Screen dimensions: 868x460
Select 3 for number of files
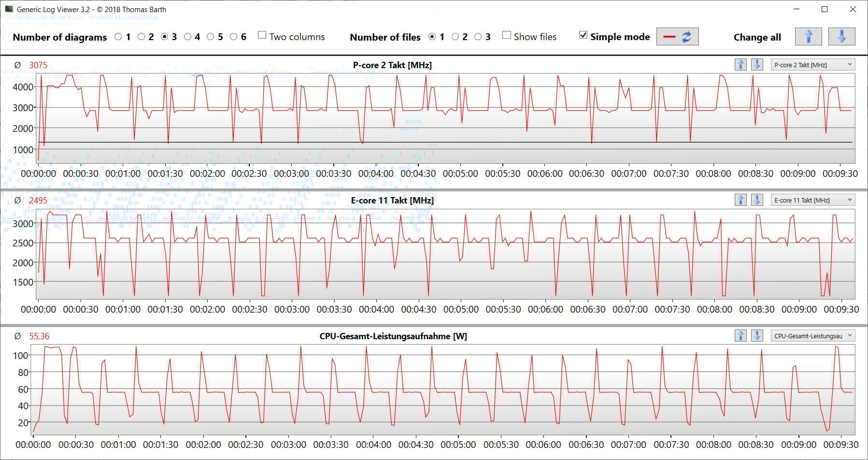click(478, 37)
